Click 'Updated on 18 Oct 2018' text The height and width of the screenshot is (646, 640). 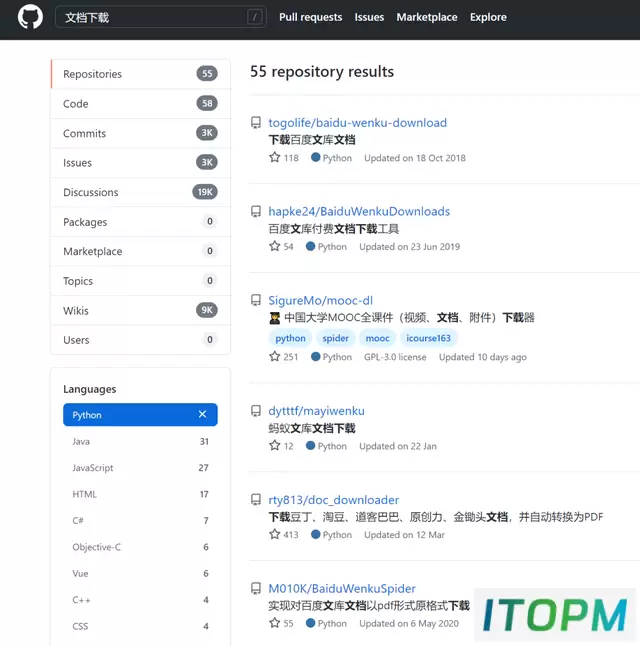pos(415,158)
